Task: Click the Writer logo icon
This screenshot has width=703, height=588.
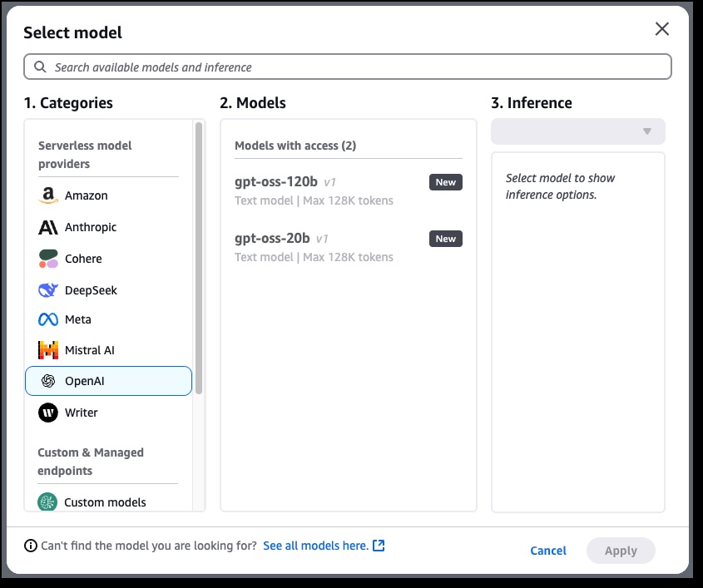Action: click(48, 413)
